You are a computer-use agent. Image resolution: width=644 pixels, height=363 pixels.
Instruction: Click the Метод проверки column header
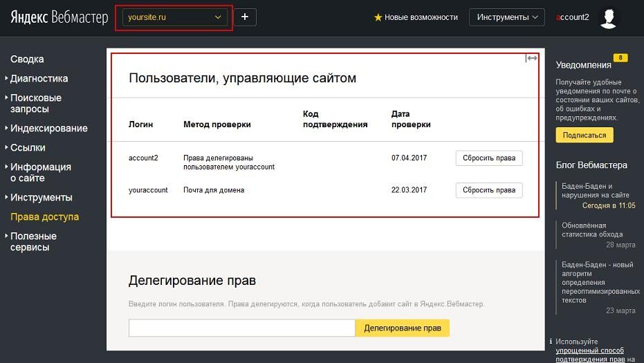217,124
